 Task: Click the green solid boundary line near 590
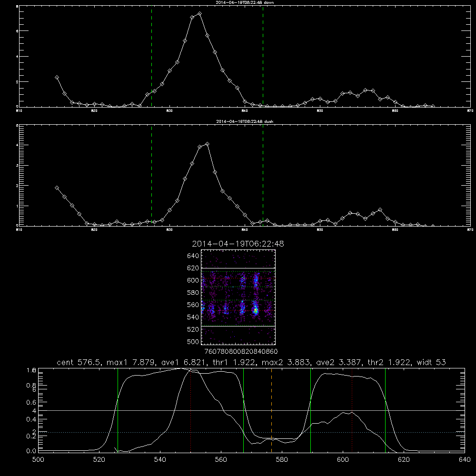click(310, 410)
